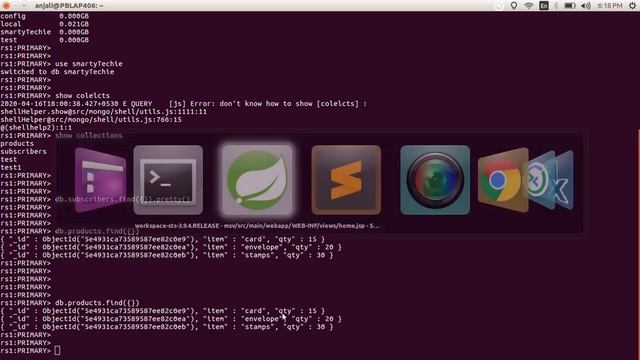Click the 'smartyTechie 0.000GB' database row

coord(44,32)
